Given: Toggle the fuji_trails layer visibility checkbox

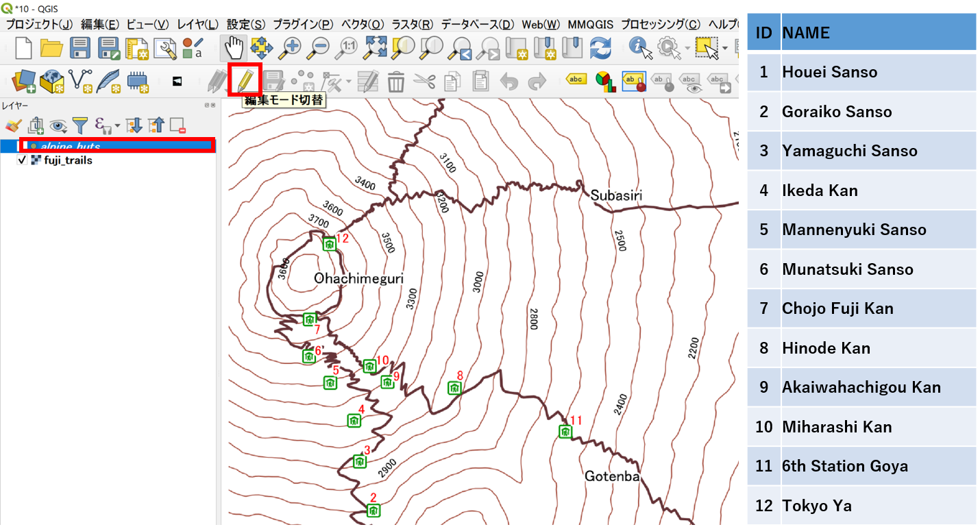Looking at the screenshot, I should [x=22, y=160].
